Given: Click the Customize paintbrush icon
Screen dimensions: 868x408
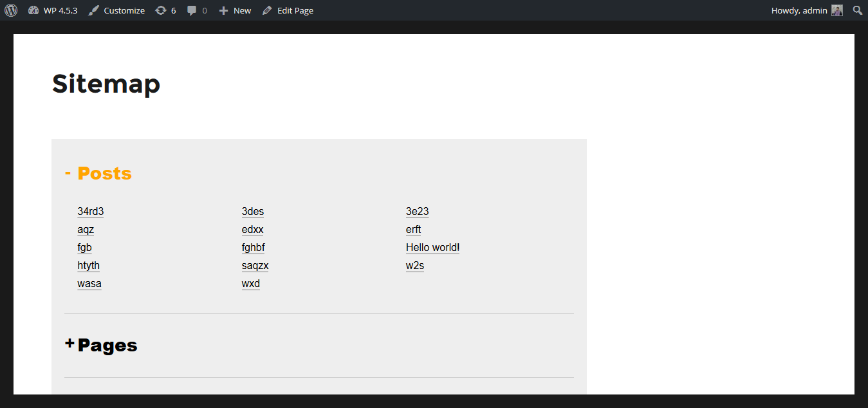Looking at the screenshot, I should (x=94, y=10).
